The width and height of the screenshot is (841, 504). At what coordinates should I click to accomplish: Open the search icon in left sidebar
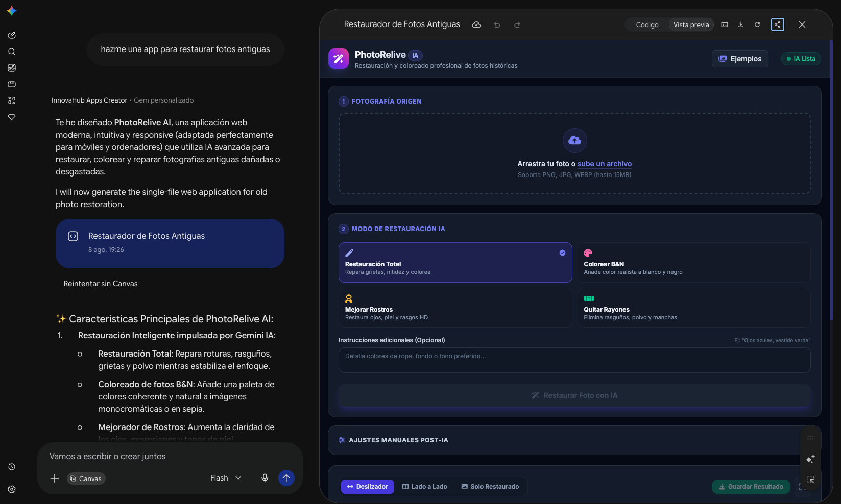pyautogui.click(x=12, y=52)
